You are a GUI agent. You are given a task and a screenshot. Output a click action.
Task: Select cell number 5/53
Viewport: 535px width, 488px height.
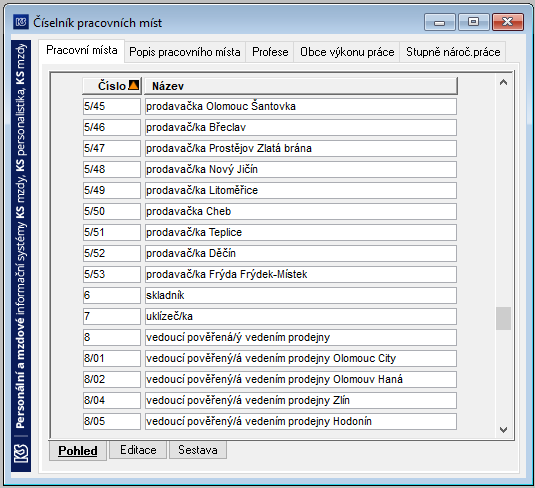pos(112,274)
